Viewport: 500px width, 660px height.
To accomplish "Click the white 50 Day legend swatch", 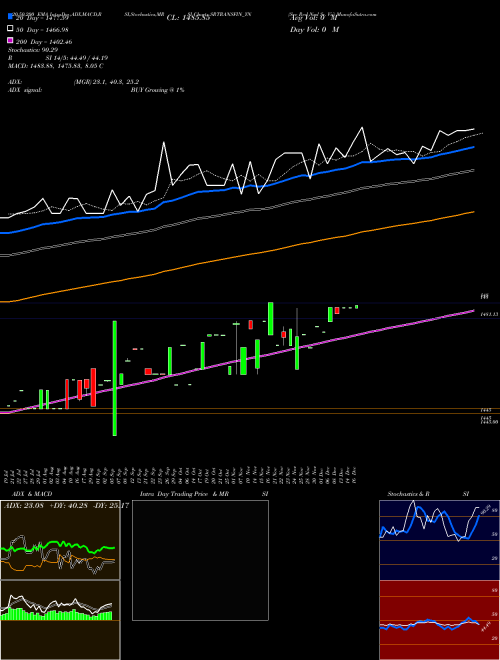I will click(x=10, y=29).
